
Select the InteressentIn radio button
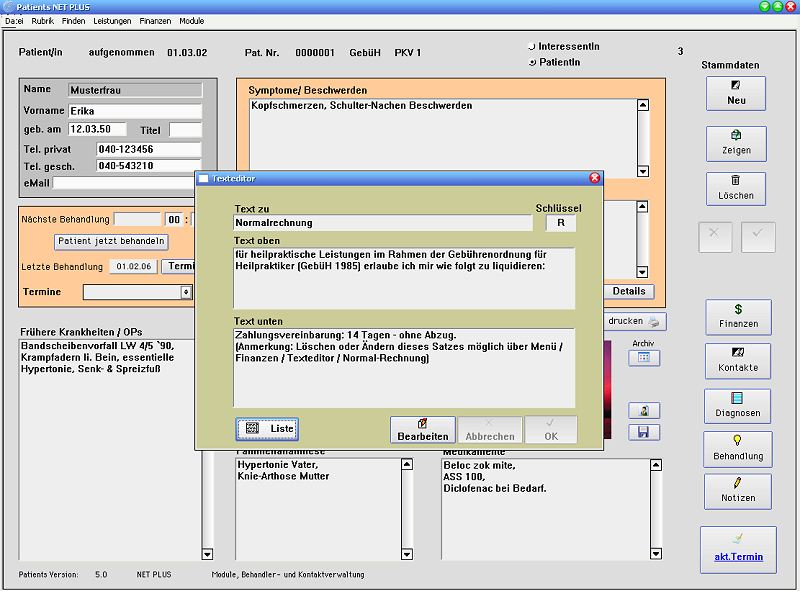click(532, 46)
